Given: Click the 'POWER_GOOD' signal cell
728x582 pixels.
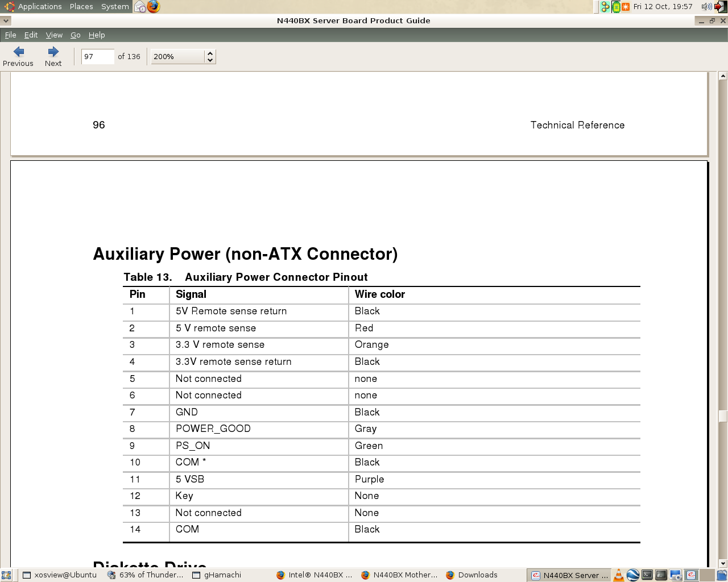Looking at the screenshot, I should (213, 429).
